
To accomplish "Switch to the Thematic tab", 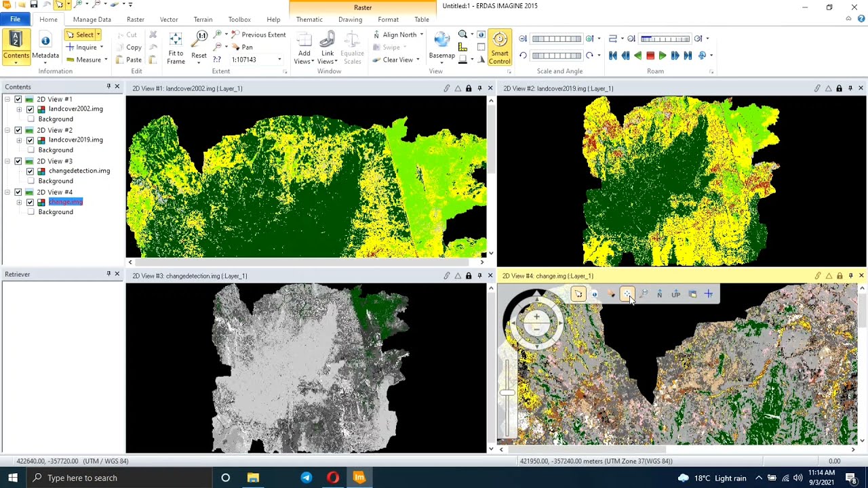I will pyautogui.click(x=309, y=20).
